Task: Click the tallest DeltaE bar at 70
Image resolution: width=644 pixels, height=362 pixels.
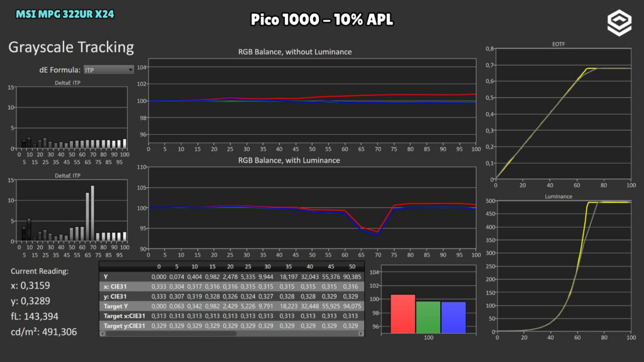Action: click(92, 213)
